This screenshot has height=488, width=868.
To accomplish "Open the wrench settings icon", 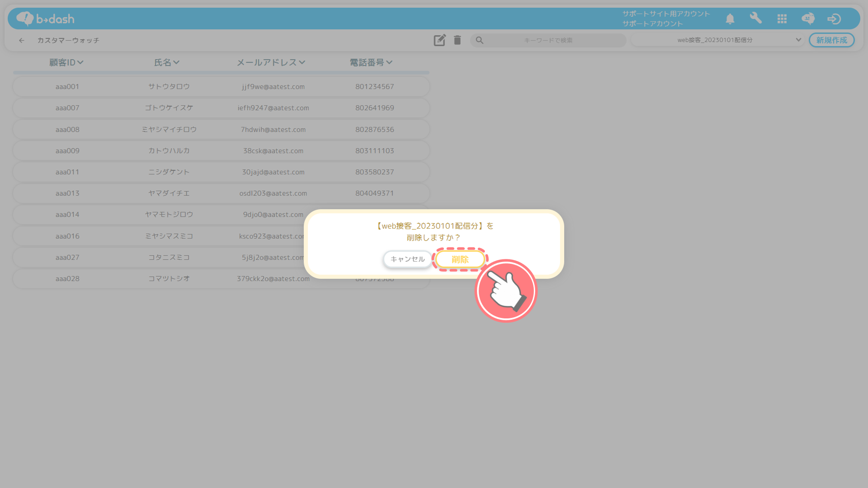I will pyautogui.click(x=756, y=18).
